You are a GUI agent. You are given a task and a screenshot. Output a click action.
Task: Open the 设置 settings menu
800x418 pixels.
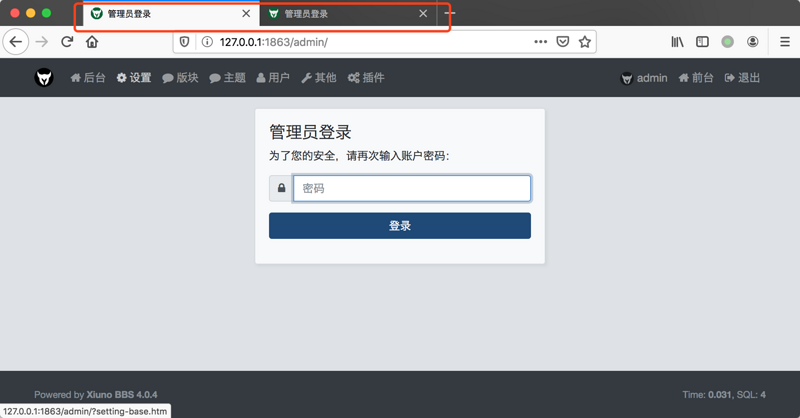(x=134, y=78)
